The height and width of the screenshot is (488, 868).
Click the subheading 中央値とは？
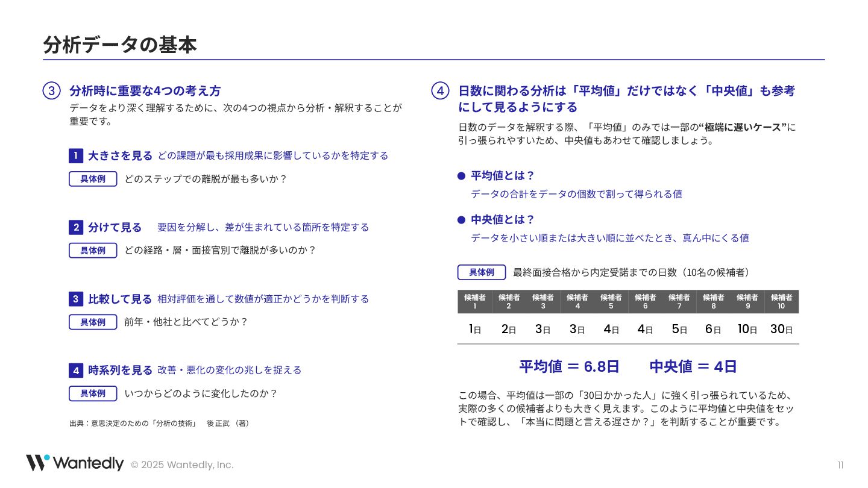pyautogui.click(x=503, y=220)
